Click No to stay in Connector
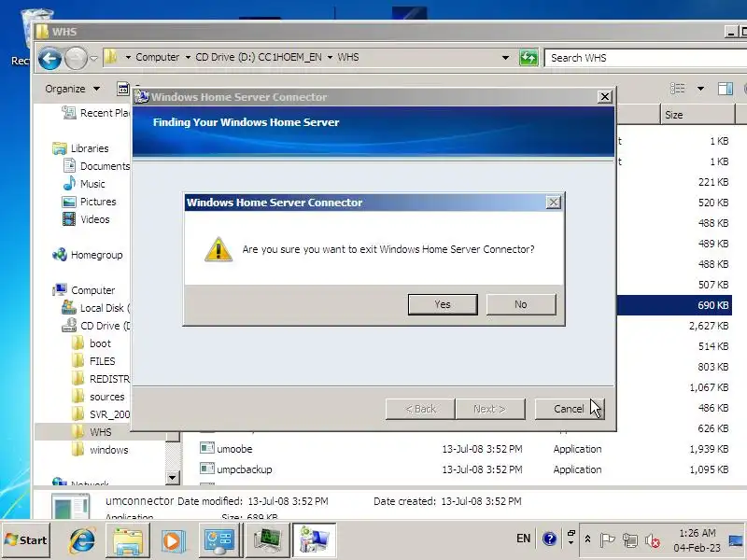 click(521, 304)
